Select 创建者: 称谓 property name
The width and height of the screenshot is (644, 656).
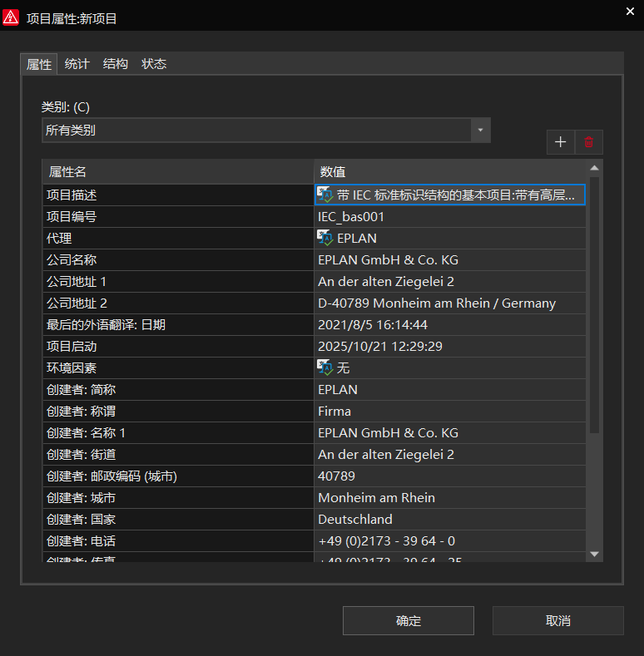(x=178, y=412)
